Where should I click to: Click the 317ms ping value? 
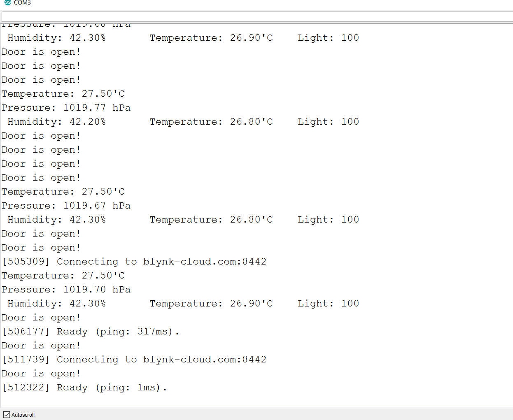tap(152, 332)
